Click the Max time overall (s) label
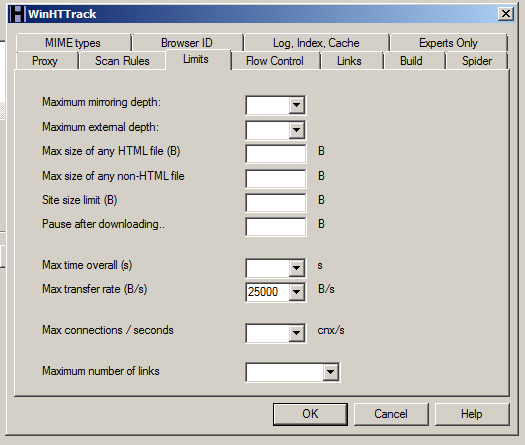Image resolution: width=525 pixels, height=445 pixels. [87, 265]
